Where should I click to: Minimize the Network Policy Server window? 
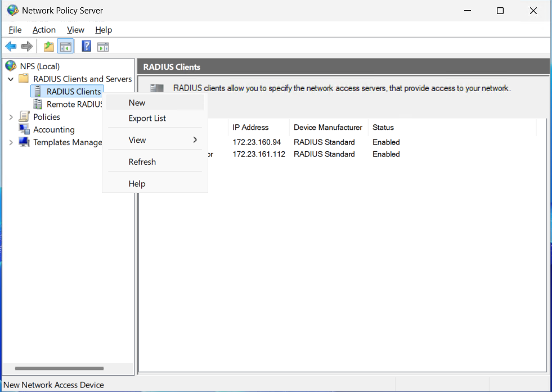468,11
